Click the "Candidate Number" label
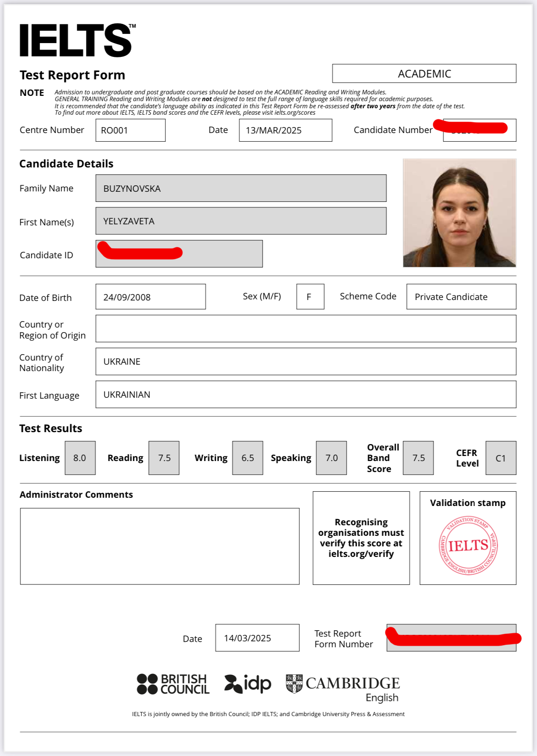Screen dimensions: 537x756 (x=393, y=130)
